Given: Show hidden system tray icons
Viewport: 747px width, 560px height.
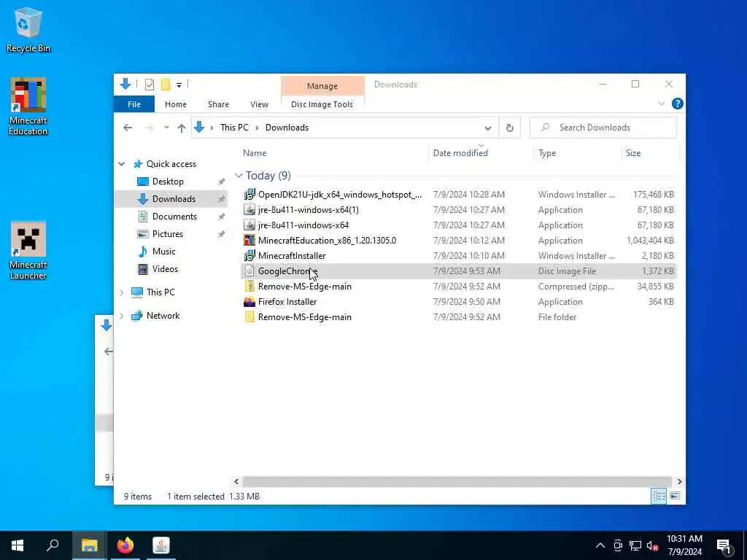Looking at the screenshot, I should pos(600,545).
